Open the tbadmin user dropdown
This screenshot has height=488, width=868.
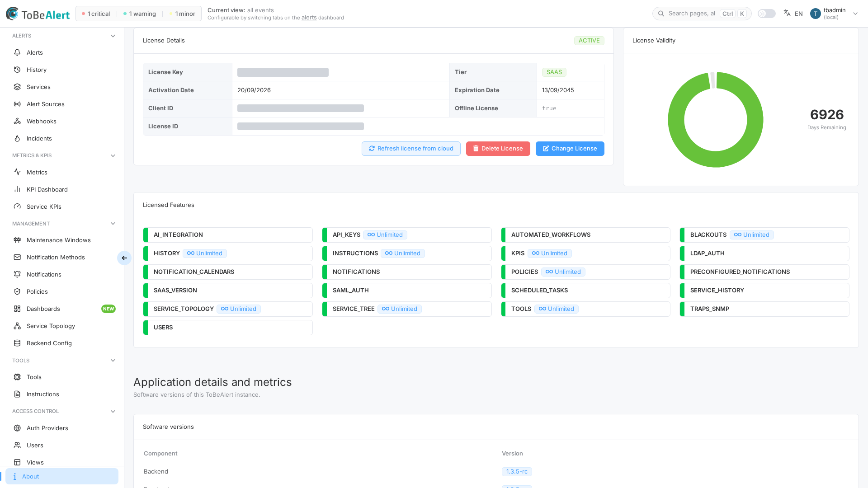click(x=834, y=14)
